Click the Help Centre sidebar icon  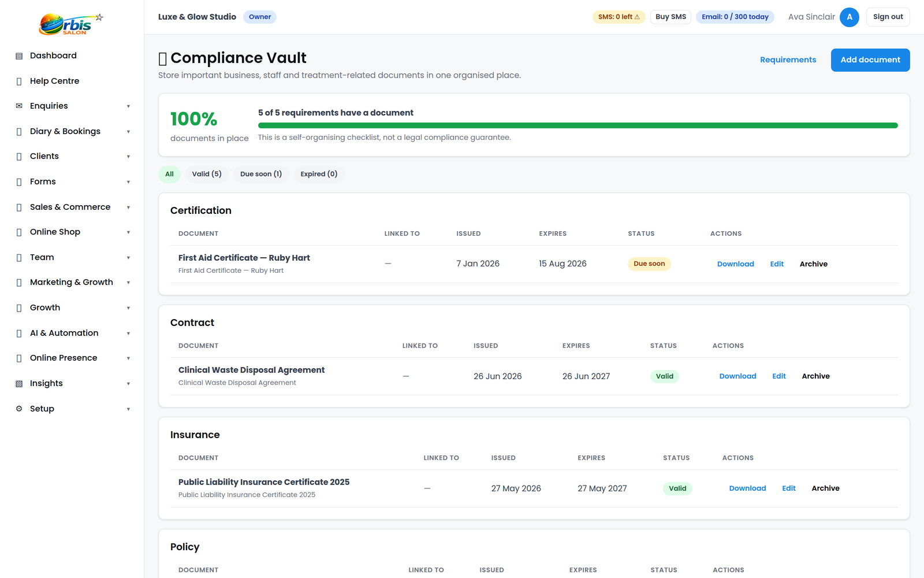point(19,81)
